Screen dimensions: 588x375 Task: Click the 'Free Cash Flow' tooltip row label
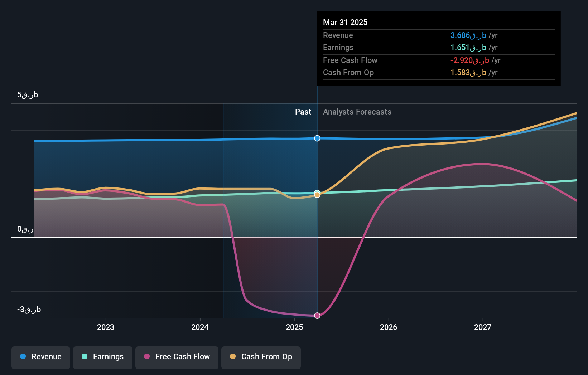[x=350, y=60]
